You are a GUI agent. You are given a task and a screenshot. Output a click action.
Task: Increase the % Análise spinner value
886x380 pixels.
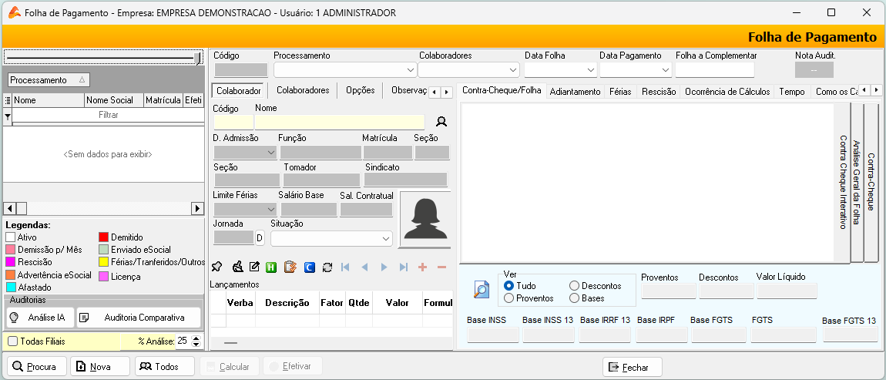click(x=196, y=338)
